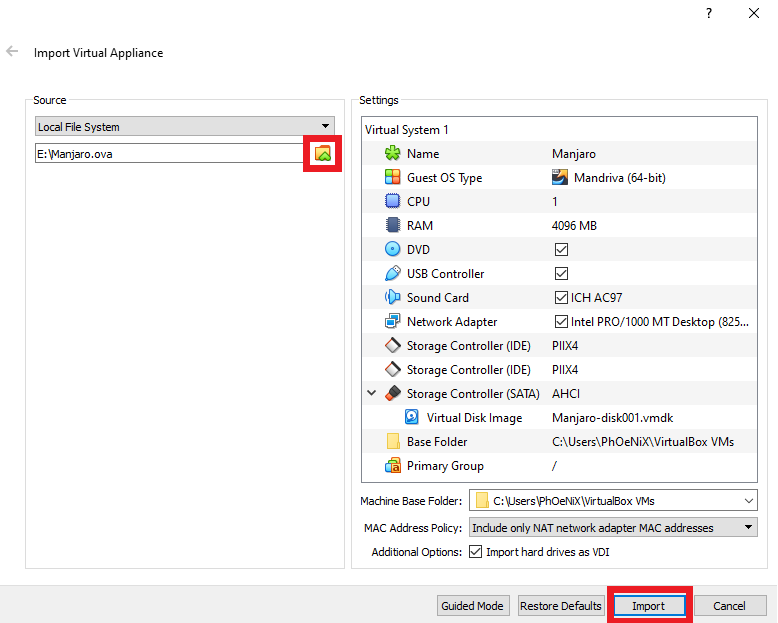Select Manjaro-disk001.vmdk disk image value
The width and height of the screenshot is (778, 623).
coord(612,418)
